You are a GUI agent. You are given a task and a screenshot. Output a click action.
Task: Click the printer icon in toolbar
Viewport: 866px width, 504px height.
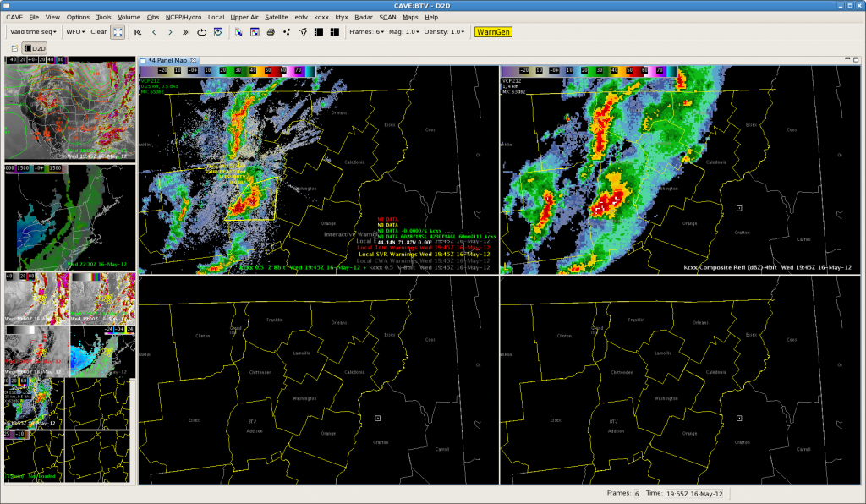pyautogui.click(x=271, y=32)
